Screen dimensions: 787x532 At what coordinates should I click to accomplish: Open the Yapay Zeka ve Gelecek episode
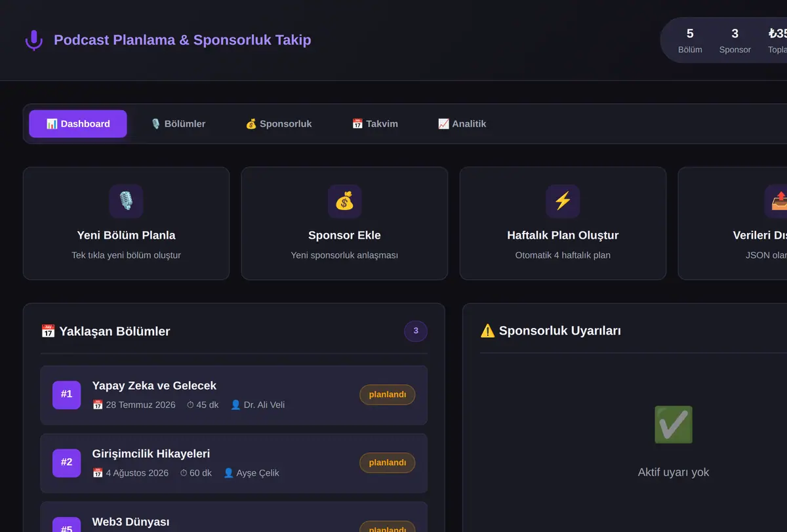coord(234,396)
